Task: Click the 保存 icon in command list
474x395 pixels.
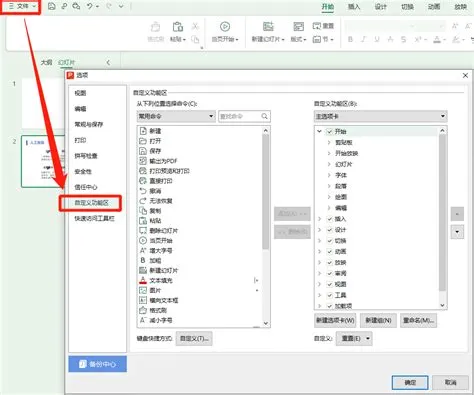Action: (x=143, y=151)
